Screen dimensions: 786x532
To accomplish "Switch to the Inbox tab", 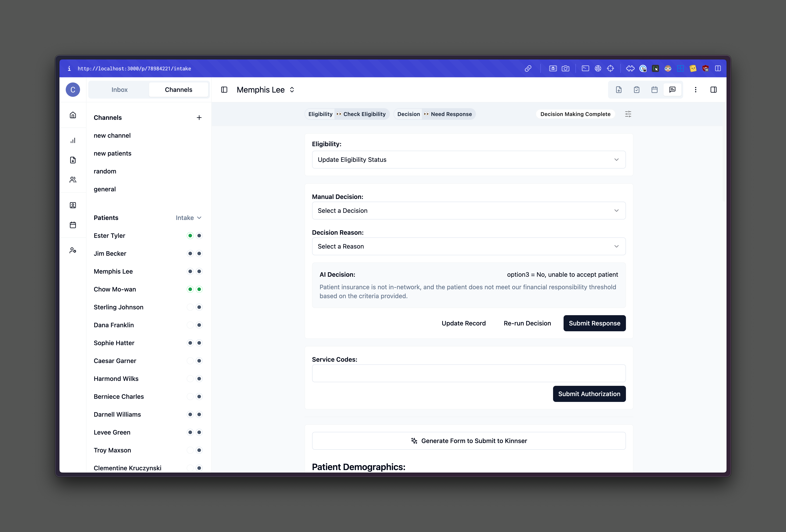I will click(x=119, y=89).
